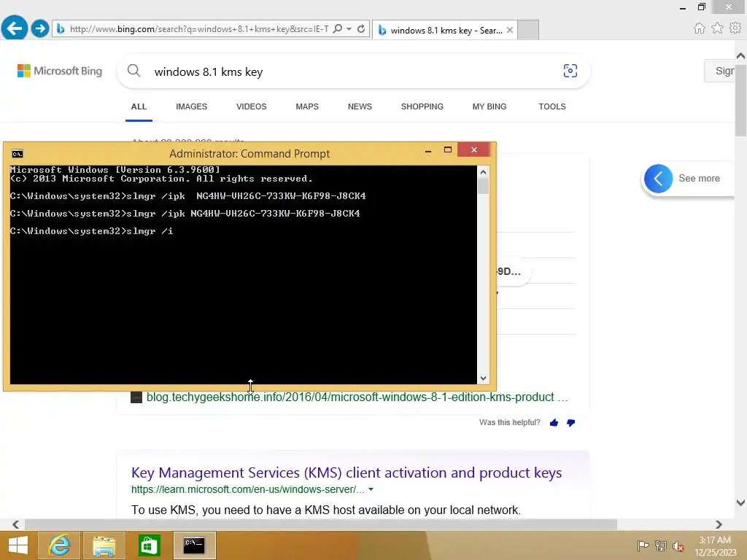Open Bing visual search camera icon
The image size is (747, 560).
pyautogui.click(x=570, y=71)
